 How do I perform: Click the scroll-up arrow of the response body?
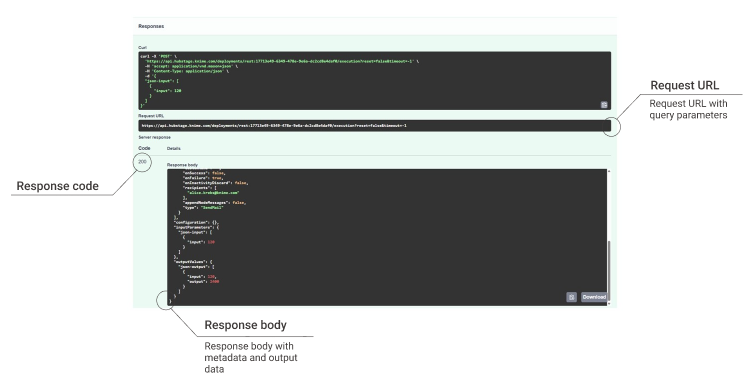(x=609, y=171)
